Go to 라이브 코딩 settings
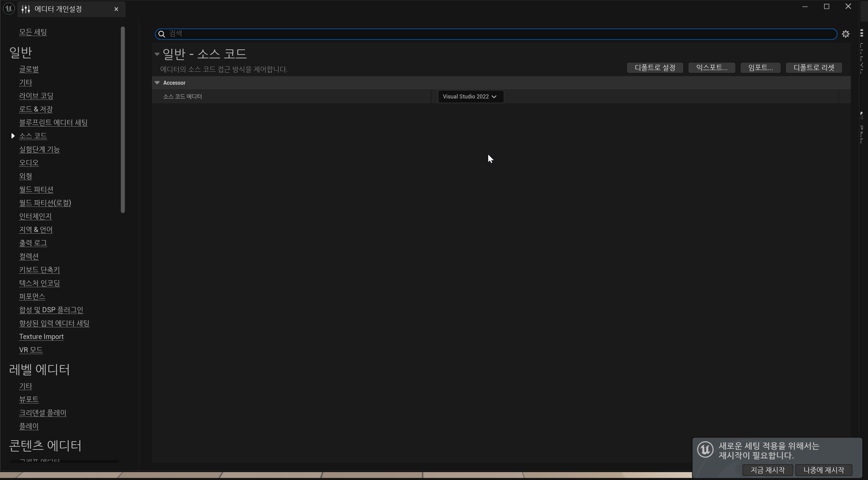 tap(36, 96)
